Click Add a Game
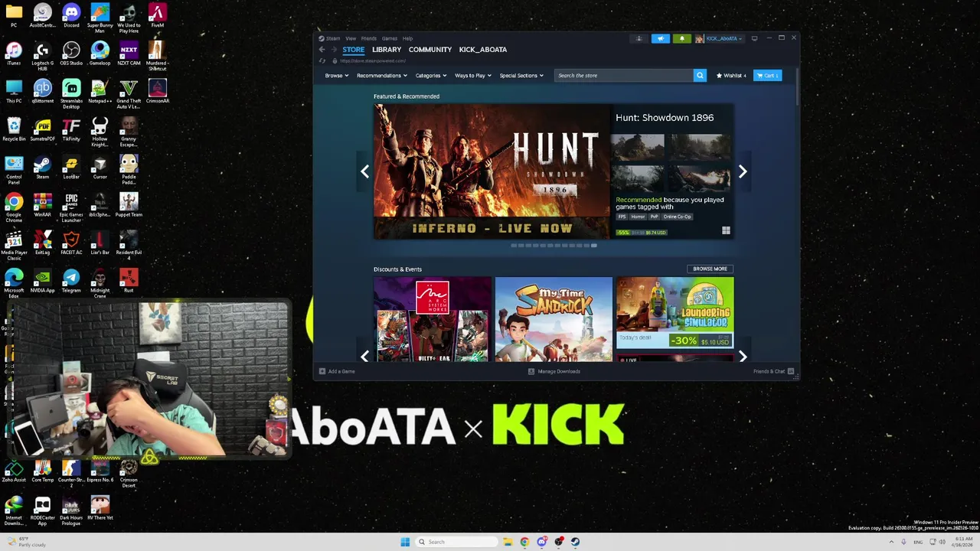This screenshot has width=980, height=551. coord(338,371)
